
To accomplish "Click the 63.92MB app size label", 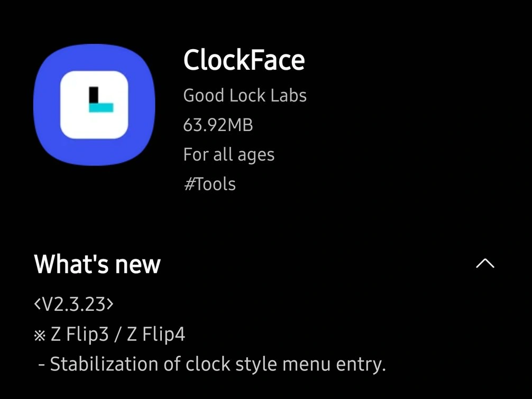I will coord(218,125).
